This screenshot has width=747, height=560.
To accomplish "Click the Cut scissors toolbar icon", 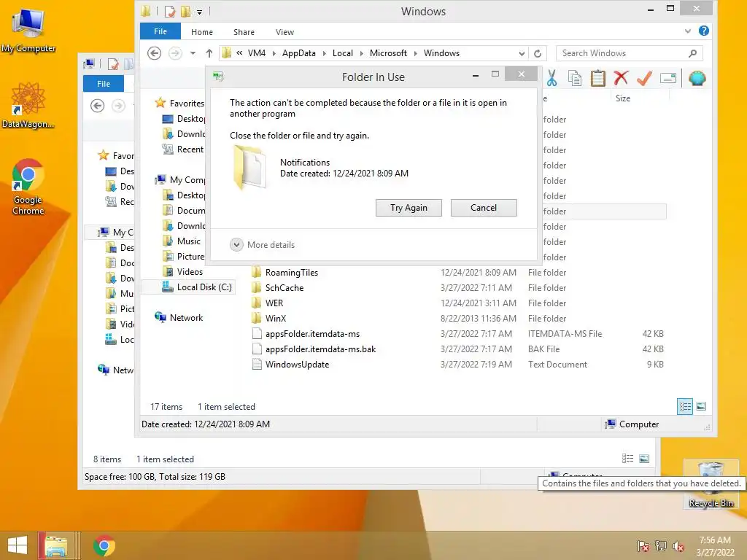I will pos(551,78).
